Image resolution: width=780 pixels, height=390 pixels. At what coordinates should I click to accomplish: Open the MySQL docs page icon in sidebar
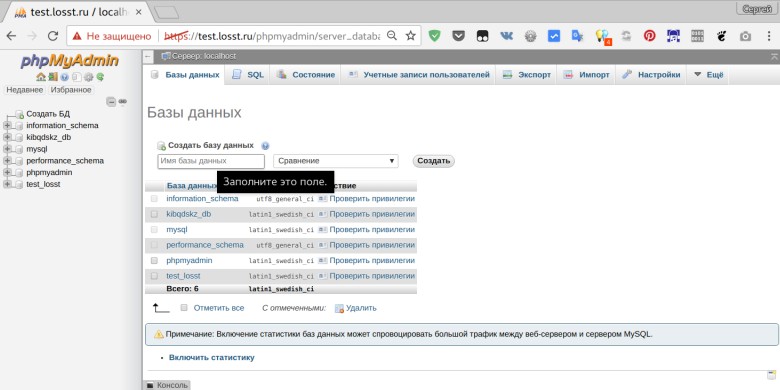[77, 77]
